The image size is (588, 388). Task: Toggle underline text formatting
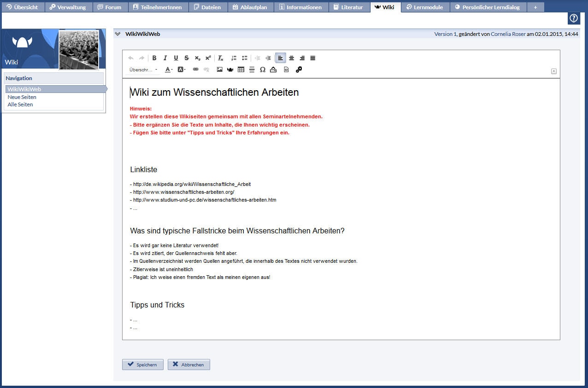pos(176,58)
